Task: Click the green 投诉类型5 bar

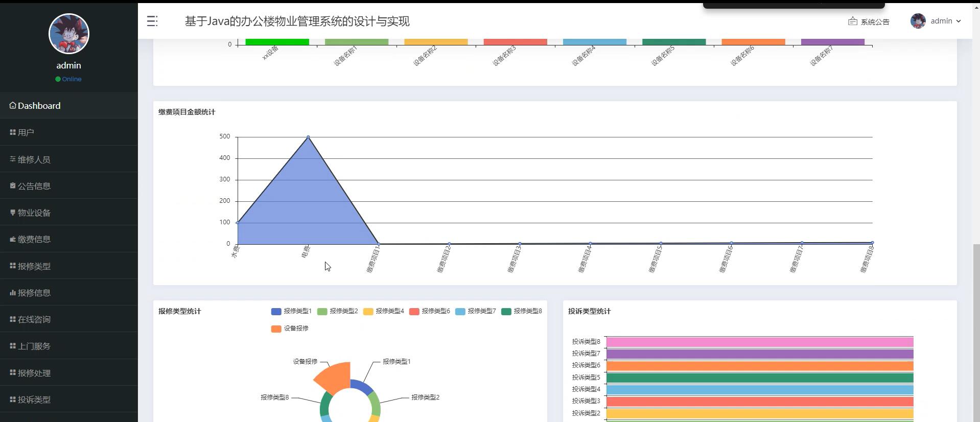Action: click(760, 378)
